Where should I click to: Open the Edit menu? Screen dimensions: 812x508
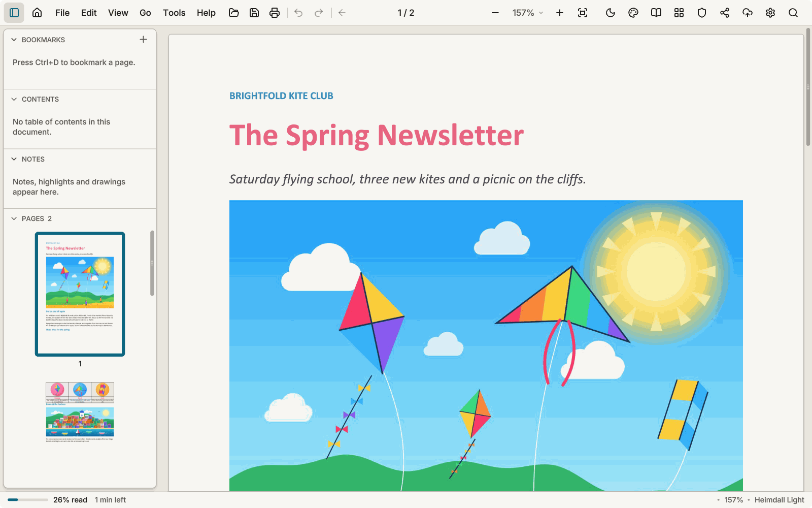click(89, 13)
